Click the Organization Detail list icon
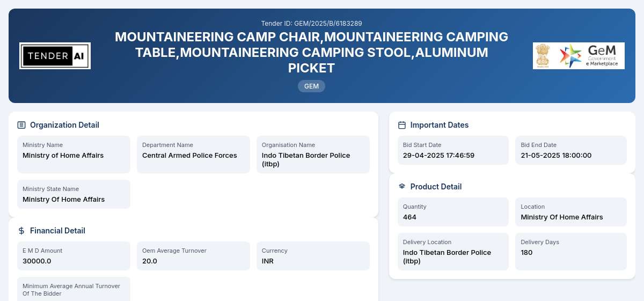644x301 pixels. (x=21, y=125)
